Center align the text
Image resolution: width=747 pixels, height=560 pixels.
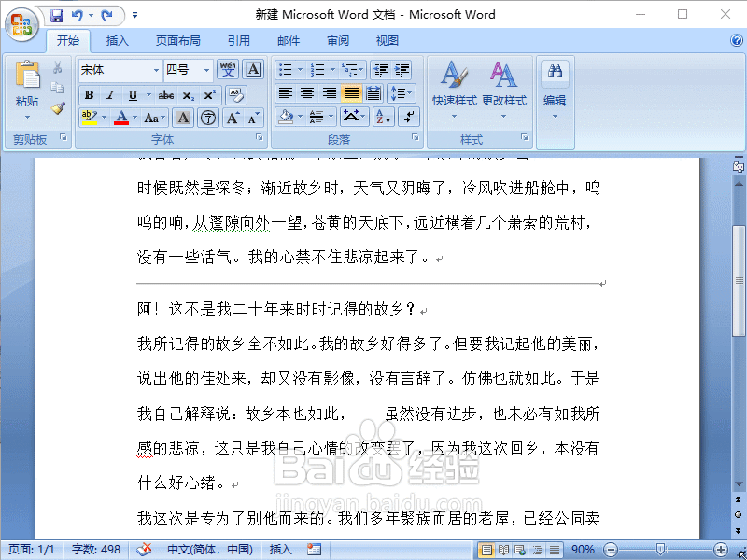point(307,92)
